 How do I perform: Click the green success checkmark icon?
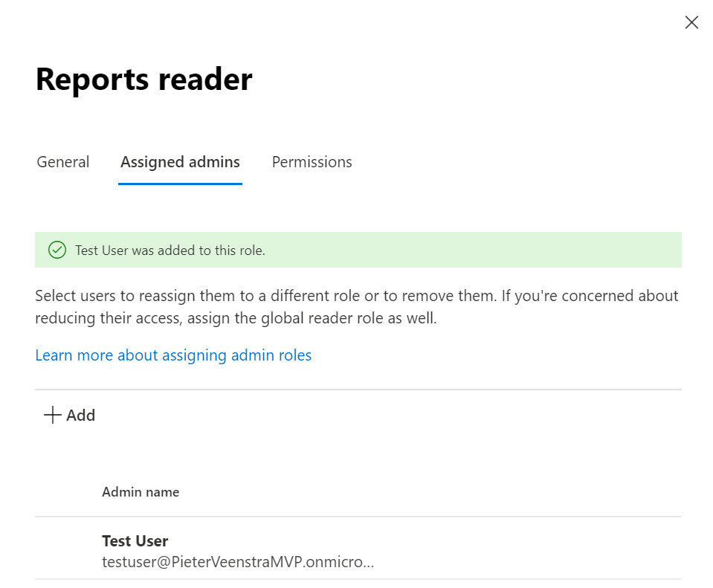57,250
